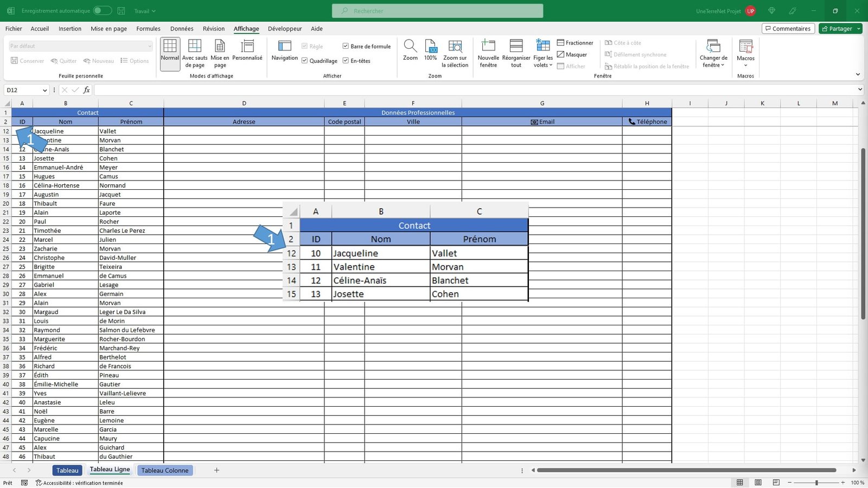Screen dimensions: 868x488
Task: Switch to the Formules ribbon tab
Action: [x=148, y=29]
